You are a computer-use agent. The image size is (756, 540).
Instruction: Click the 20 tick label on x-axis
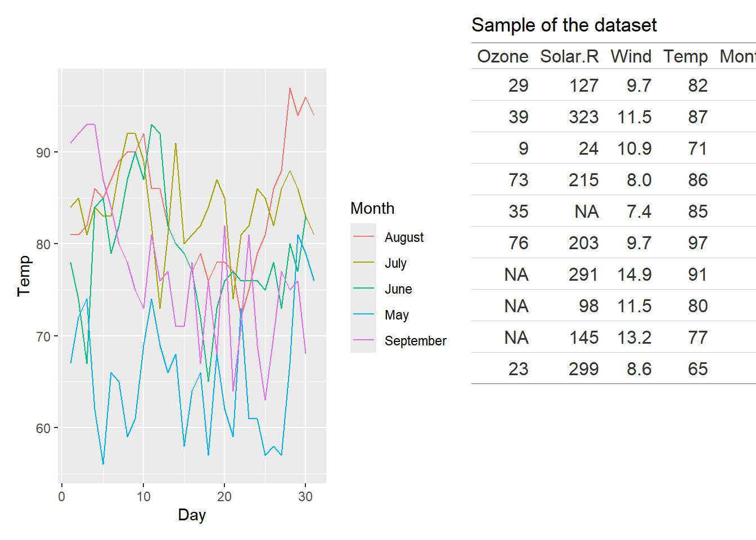pyautogui.click(x=224, y=497)
